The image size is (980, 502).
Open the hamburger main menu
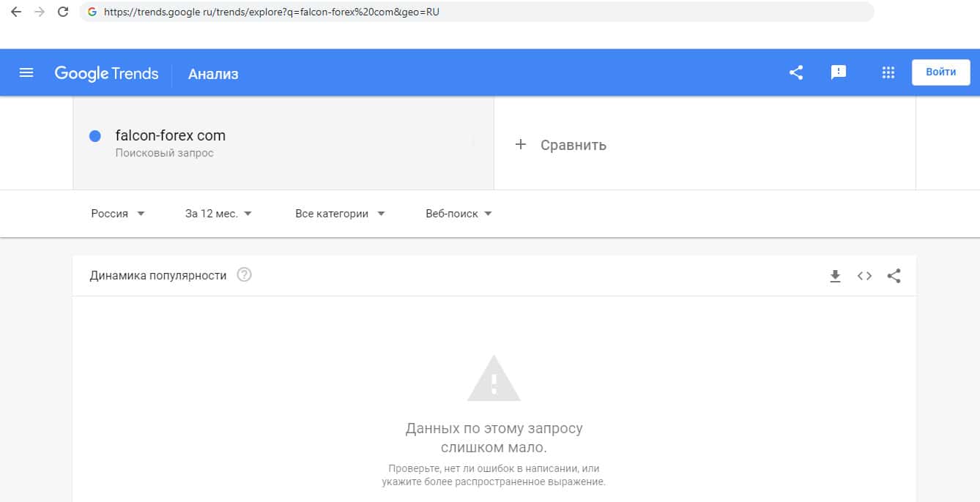[x=26, y=72]
